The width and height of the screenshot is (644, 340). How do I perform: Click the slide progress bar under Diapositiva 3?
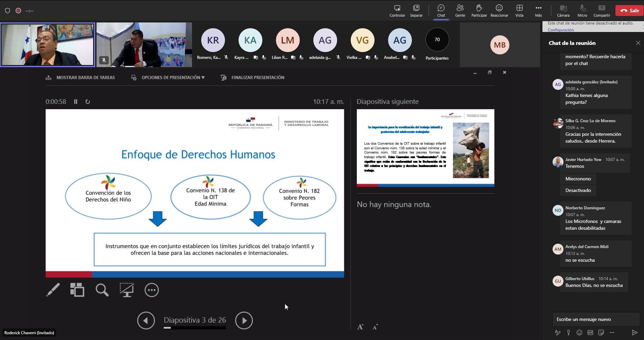pos(195,328)
